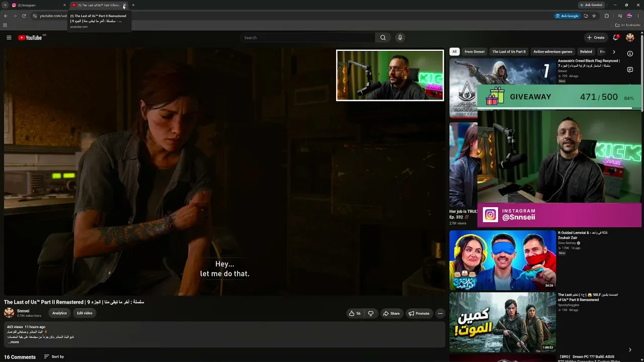This screenshot has width=644, height=362.
Task: Select the Related chip
Action: (x=586, y=52)
